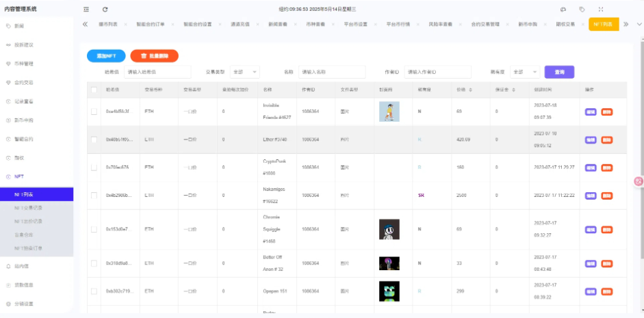Delete the CryptoPunk #1000 row

pyautogui.click(x=606, y=168)
